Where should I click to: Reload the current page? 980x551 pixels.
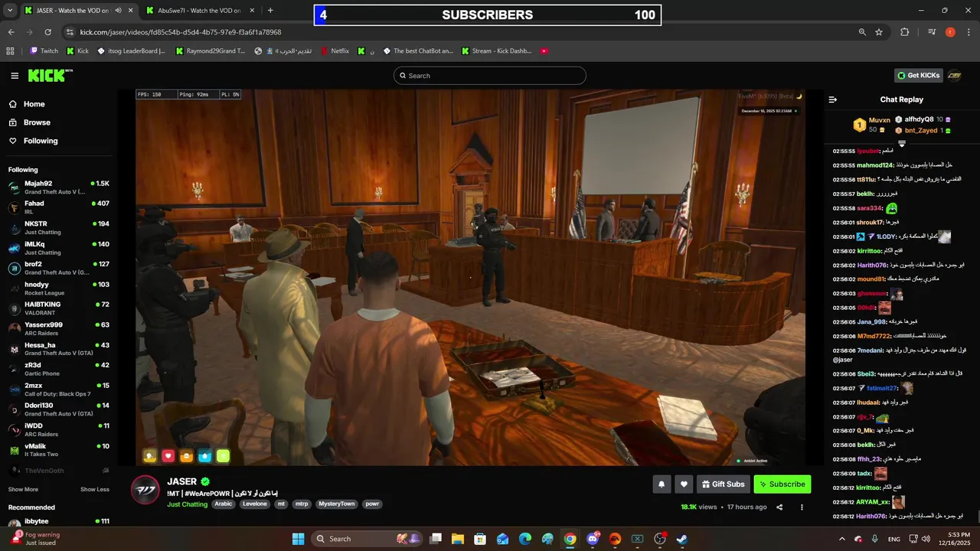tap(47, 32)
